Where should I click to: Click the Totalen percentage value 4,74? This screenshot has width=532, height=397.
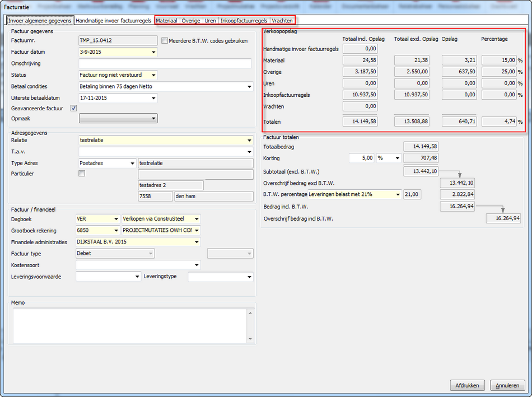[x=499, y=122]
